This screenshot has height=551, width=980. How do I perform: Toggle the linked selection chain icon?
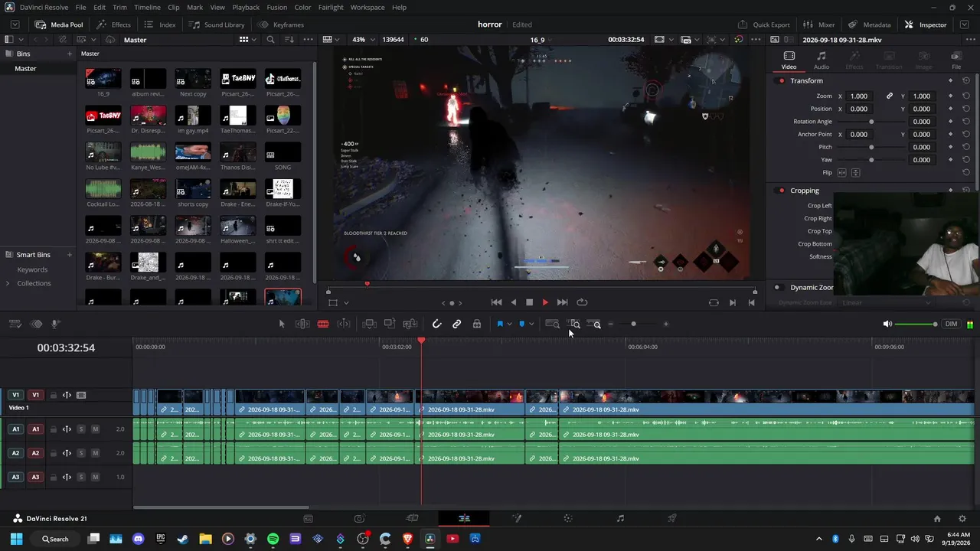pos(457,324)
